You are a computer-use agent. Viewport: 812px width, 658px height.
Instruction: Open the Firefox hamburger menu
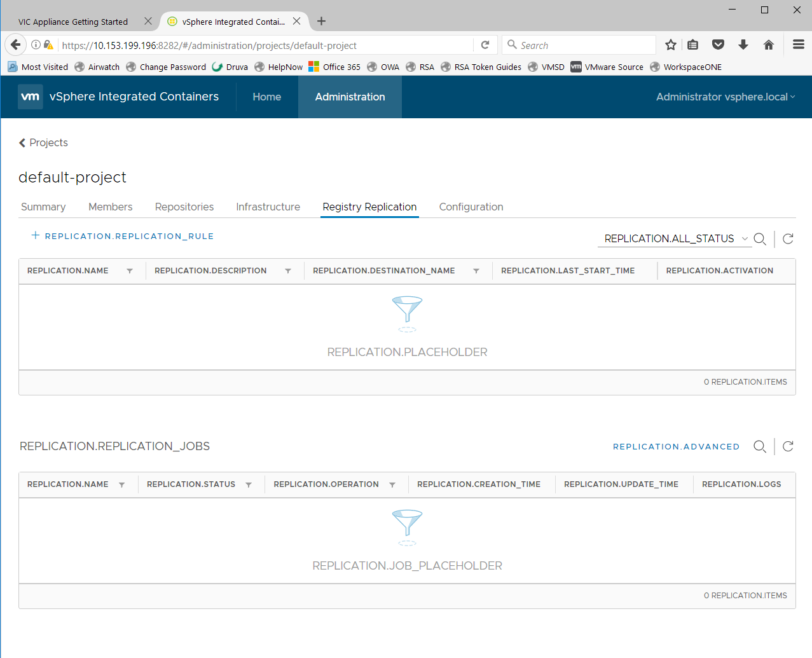799,45
